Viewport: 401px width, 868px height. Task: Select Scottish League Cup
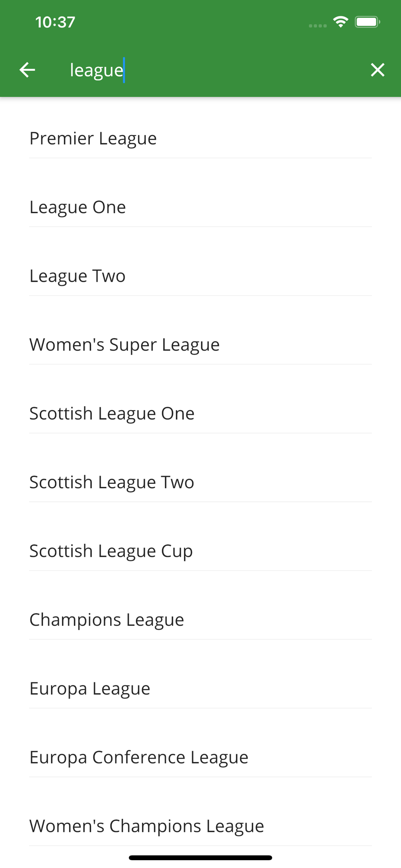pyautogui.click(x=200, y=551)
